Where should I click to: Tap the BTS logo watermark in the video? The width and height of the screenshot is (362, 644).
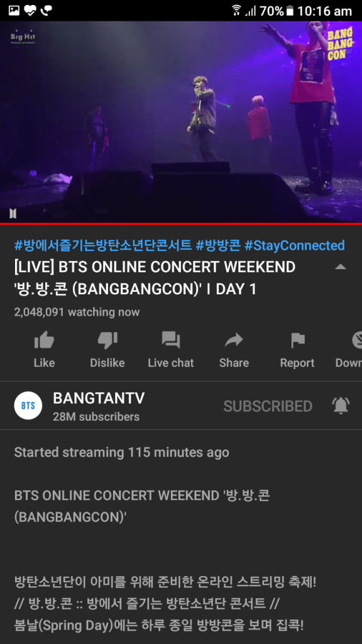point(13,214)
